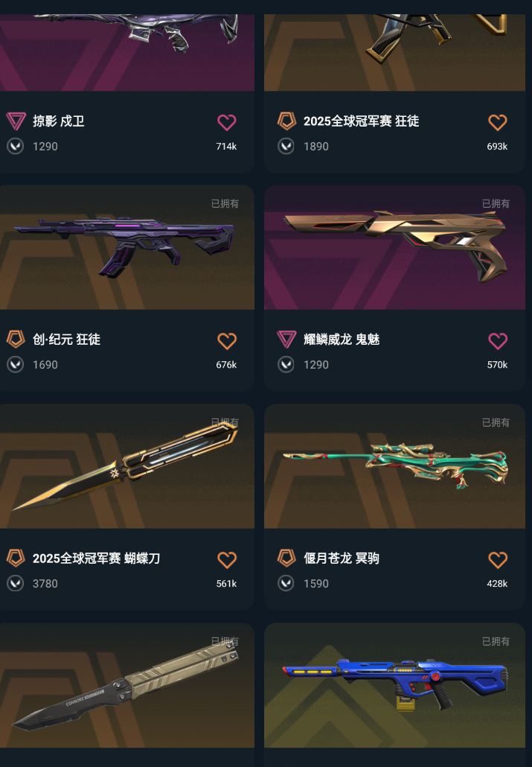Viewport: 532px width, 767px height.
Task: Favorite the 2025全球冠军赛 蝴蝶刀 knife
Action: tap(226, 559)
